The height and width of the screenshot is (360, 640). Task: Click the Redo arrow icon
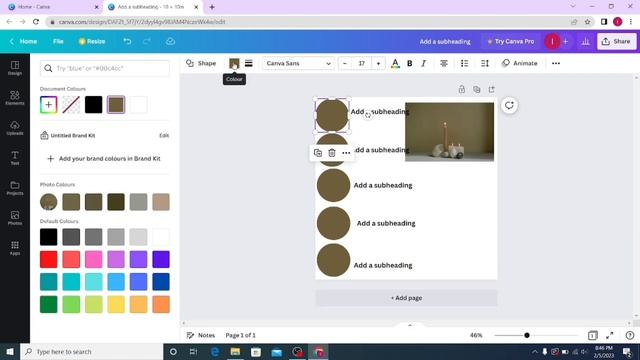coord(147,41)
